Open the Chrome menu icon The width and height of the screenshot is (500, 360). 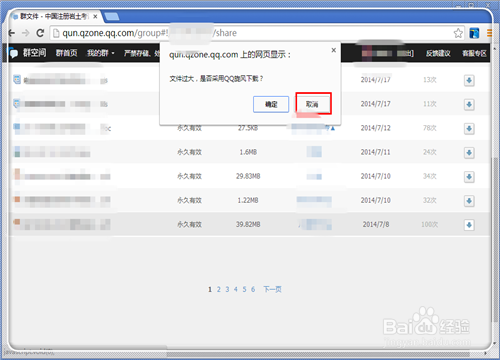pos(489,33)
